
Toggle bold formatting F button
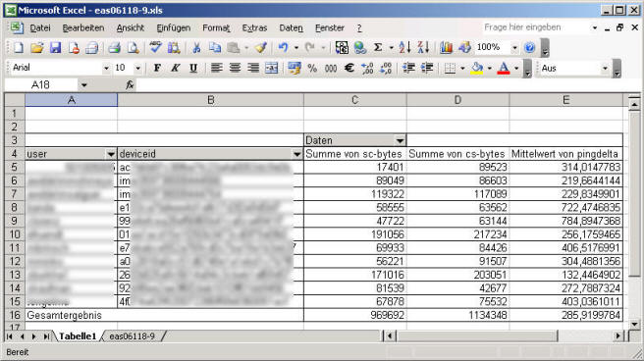[x=157, y=68]
